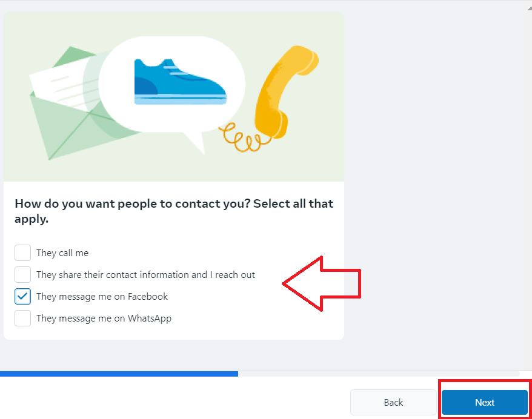The height and width of the screenshot is (419, 532).
Task: Enable the share contact information checkbox
Action: click(x=23, y=274)
